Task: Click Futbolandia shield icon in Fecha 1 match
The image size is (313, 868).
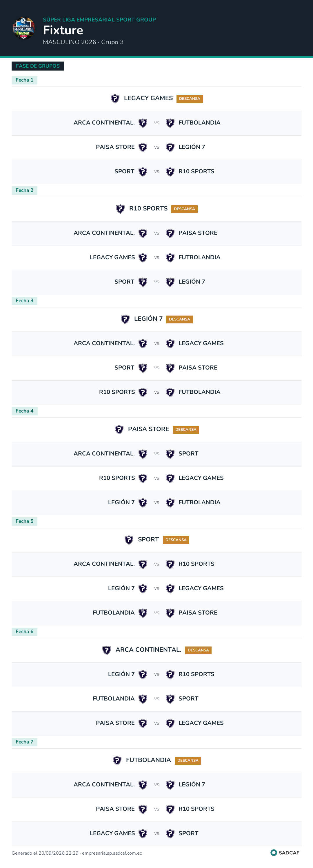Action: pos(170,123)
